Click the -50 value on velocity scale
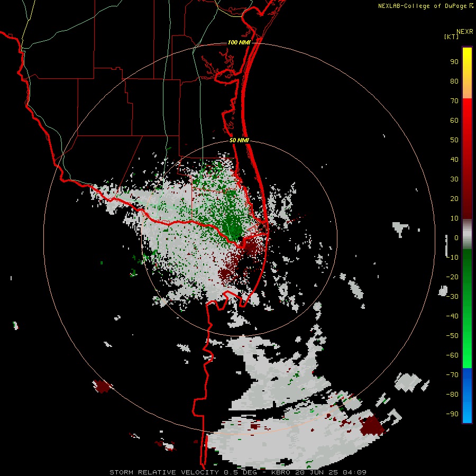The width and height of the screenshot is (476, 476). 452,336
